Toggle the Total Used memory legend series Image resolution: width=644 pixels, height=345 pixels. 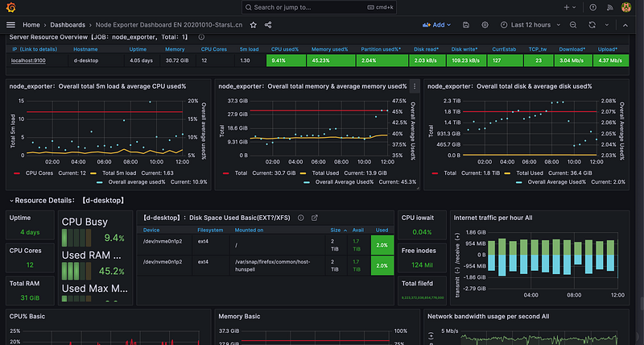325,173
